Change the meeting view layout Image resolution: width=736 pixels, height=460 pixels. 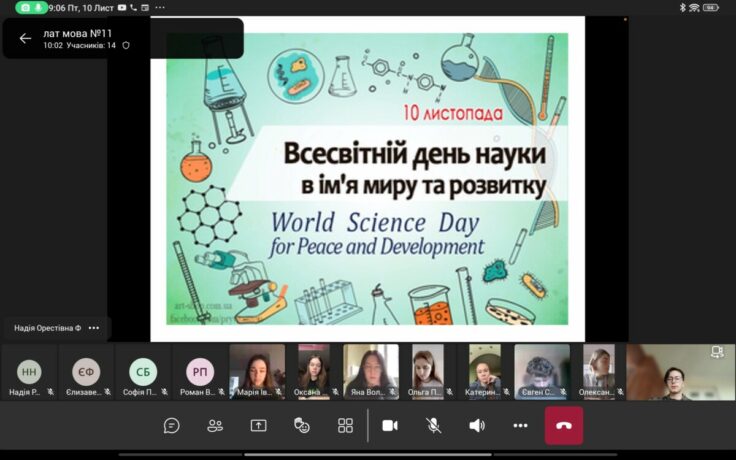click(345, 425)
